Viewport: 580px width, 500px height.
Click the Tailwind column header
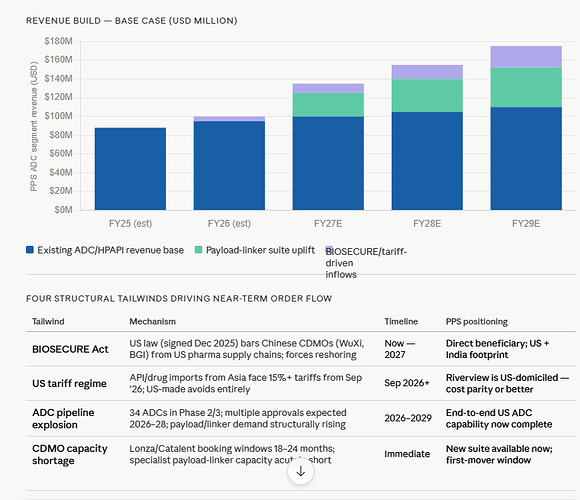coord(48,321)
